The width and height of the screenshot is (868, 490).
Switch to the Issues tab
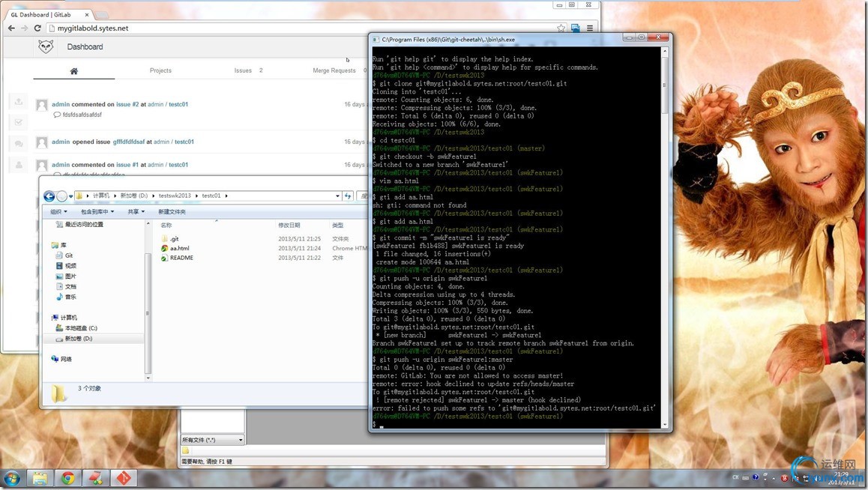point(242,70)
